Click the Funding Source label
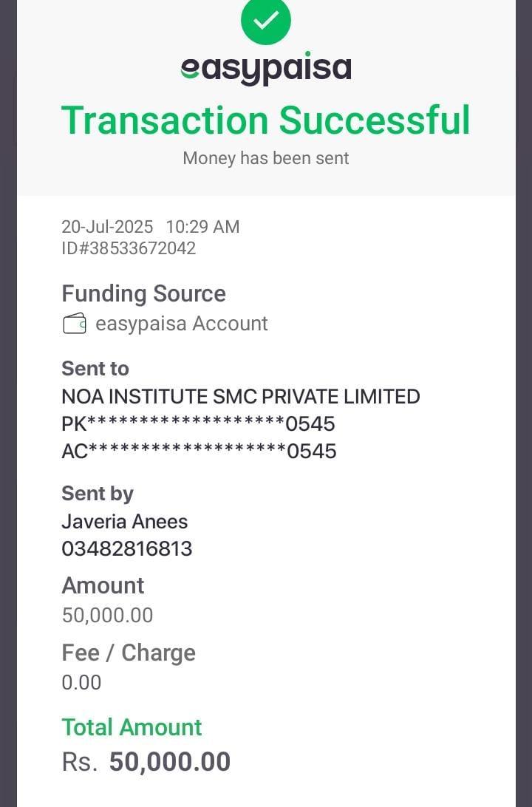 tap(143, 293)
